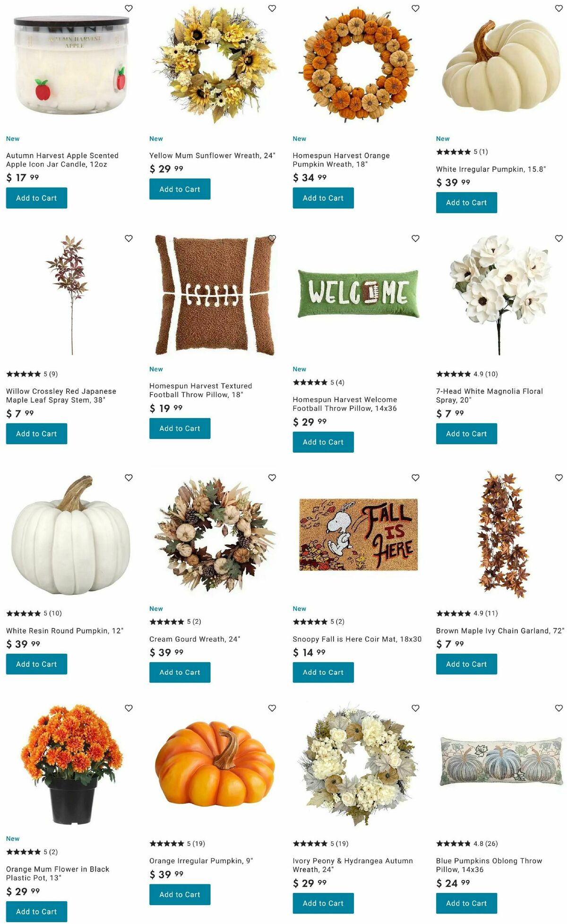Image resolution: width=567 pixels, height=924 pixels.
Task: Add Orange Irregular Pumpkin 9" to cart
Action: click(x=180, y=894)
